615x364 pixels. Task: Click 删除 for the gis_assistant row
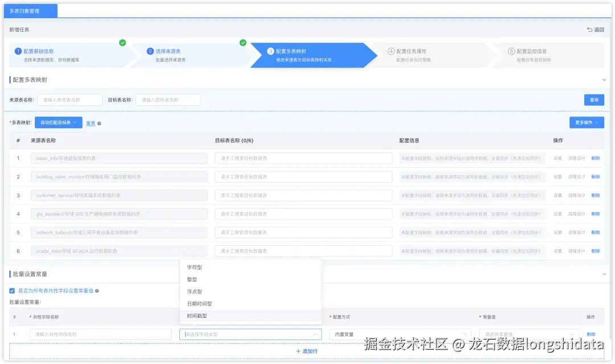click(x=596, y=214)
